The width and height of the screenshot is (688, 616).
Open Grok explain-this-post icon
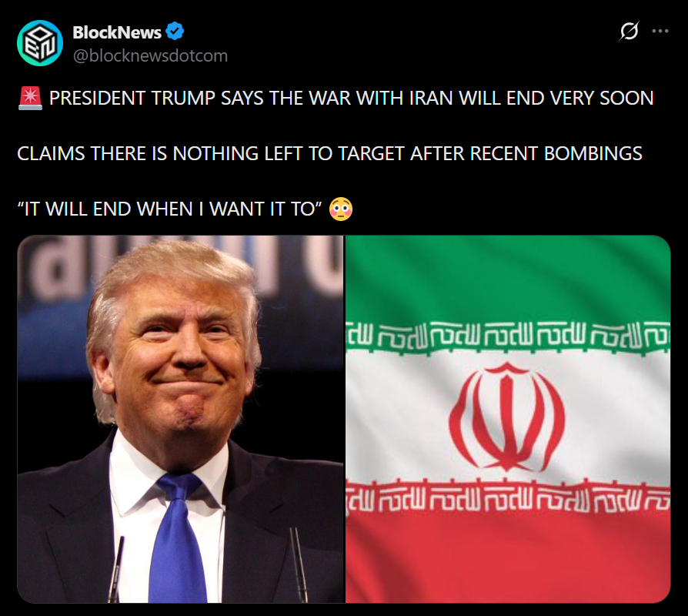coord(630,31)
